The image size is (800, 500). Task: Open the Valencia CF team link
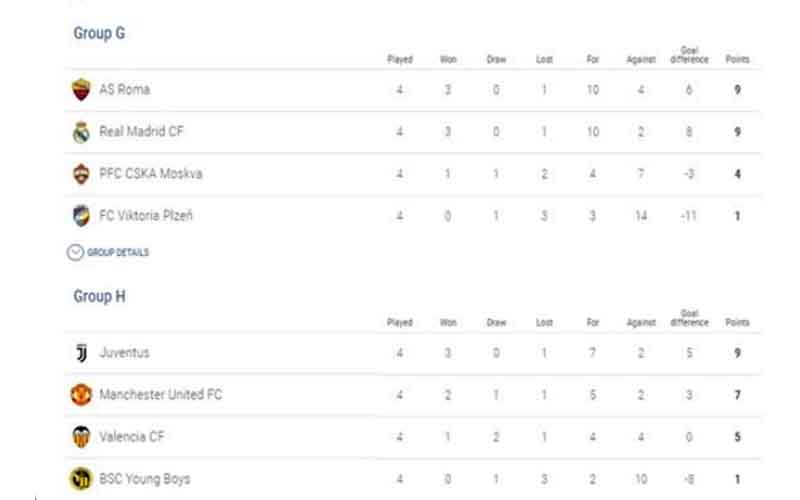tap(131, 437)
